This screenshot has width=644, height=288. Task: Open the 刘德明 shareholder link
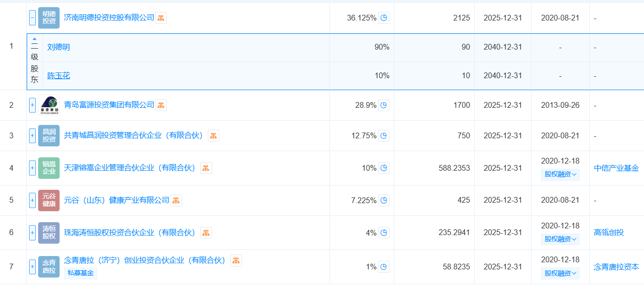click(x=59, y=47)
